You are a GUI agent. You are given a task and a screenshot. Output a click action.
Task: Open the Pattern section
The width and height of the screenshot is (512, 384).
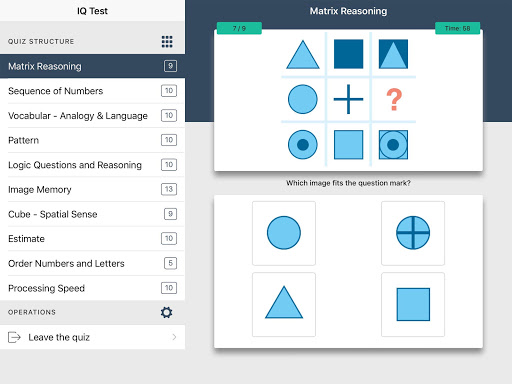(x=92, y=140)
